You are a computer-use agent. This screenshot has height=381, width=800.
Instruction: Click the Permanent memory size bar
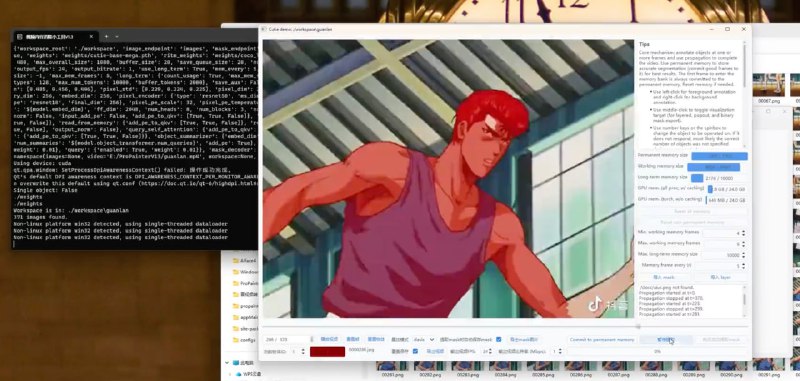(719, 156)
